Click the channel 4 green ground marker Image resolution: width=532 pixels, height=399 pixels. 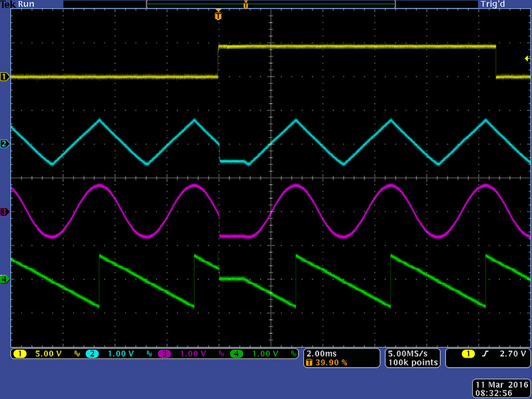tap(4, 280)
